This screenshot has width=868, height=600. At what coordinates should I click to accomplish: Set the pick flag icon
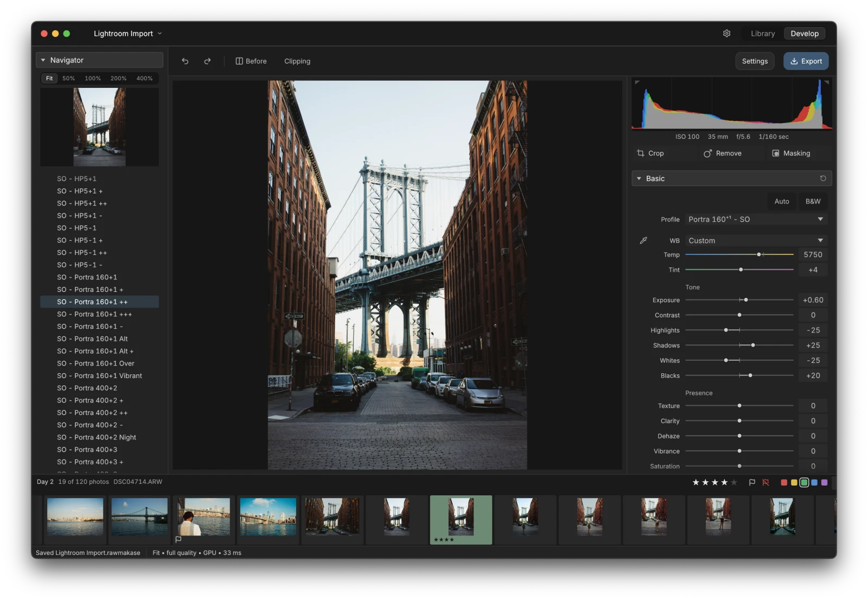[x=752, y=482]
